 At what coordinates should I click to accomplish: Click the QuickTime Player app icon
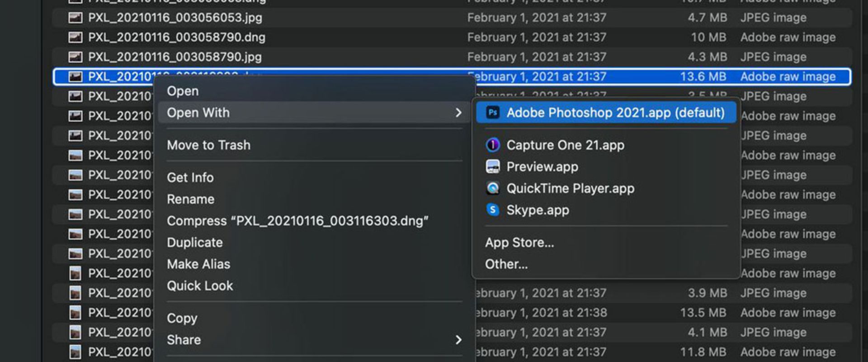(x=492, y=188)
